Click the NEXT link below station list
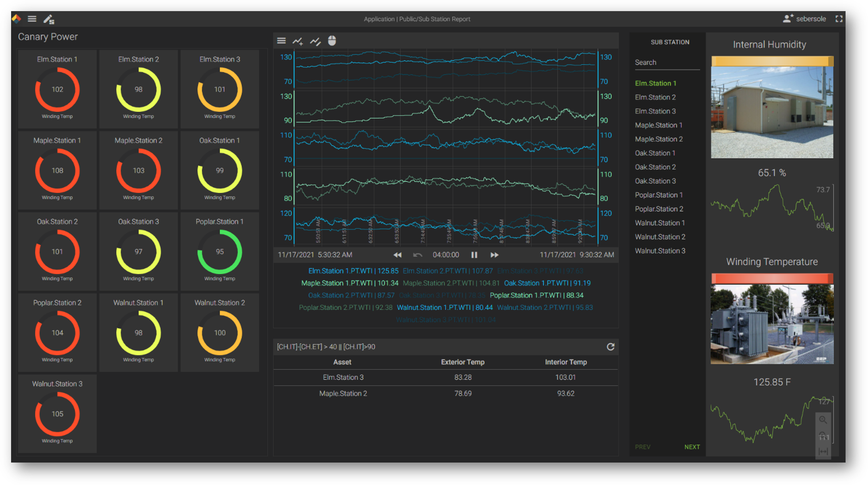This screenshot has width=868, height=485. click(692, 447)
